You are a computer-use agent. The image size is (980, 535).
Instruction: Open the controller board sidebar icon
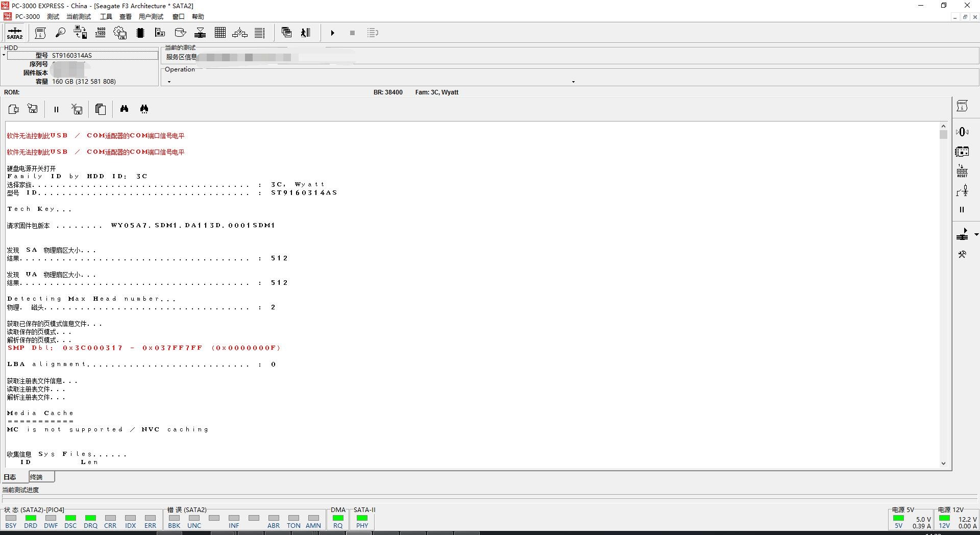962,152
